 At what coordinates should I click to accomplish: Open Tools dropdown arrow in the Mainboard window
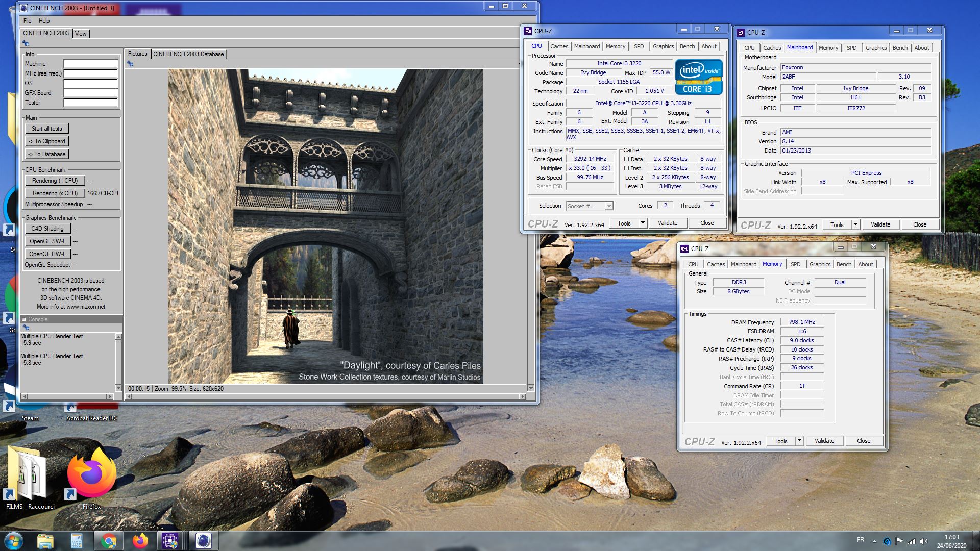pos(855,224)
